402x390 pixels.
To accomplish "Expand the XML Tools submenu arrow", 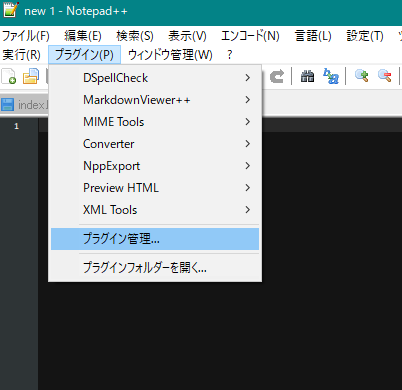I will tap(247, 210).
